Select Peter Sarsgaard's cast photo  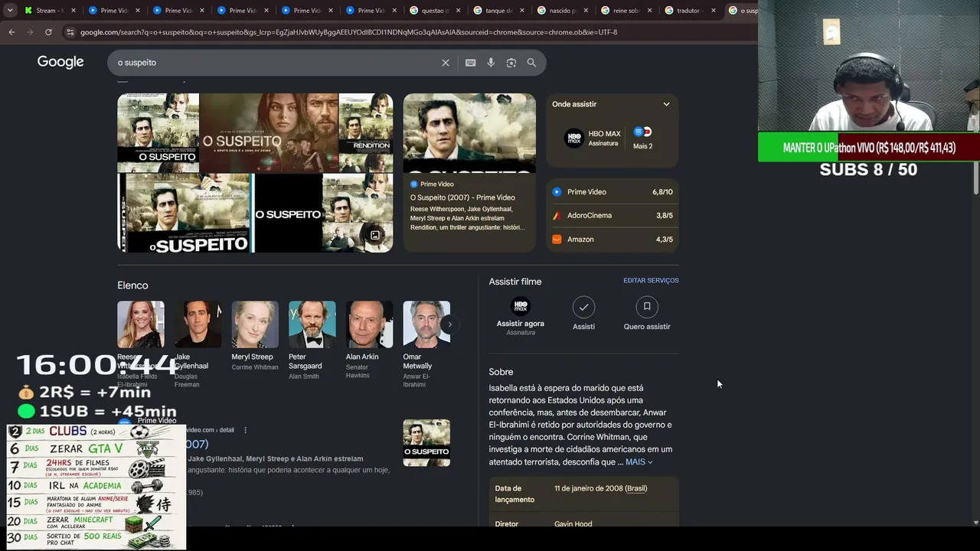click(x=312, y=324)
